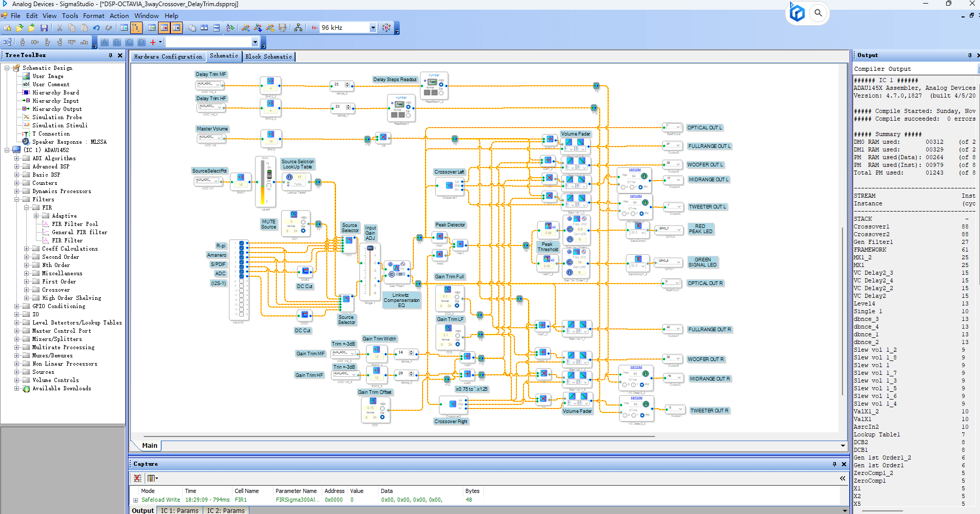Click the grayed A preset icon
980x514 pixels.
pyautogui.click(x=105, y=42)
